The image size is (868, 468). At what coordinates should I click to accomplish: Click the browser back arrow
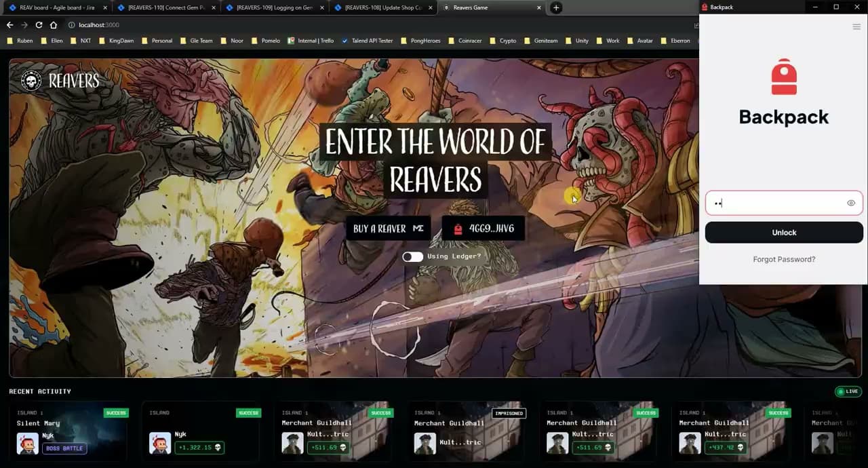9,25
